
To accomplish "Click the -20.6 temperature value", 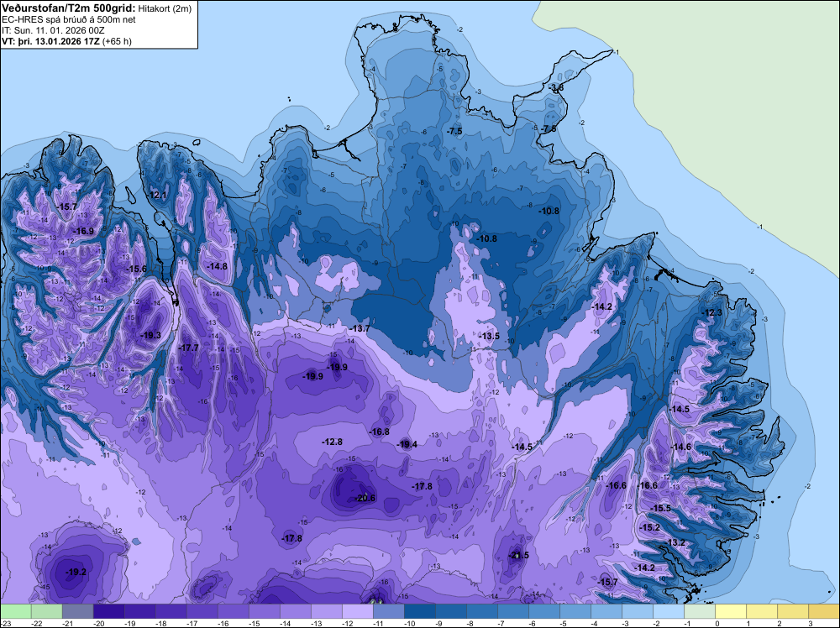I will tap(365, 498).
